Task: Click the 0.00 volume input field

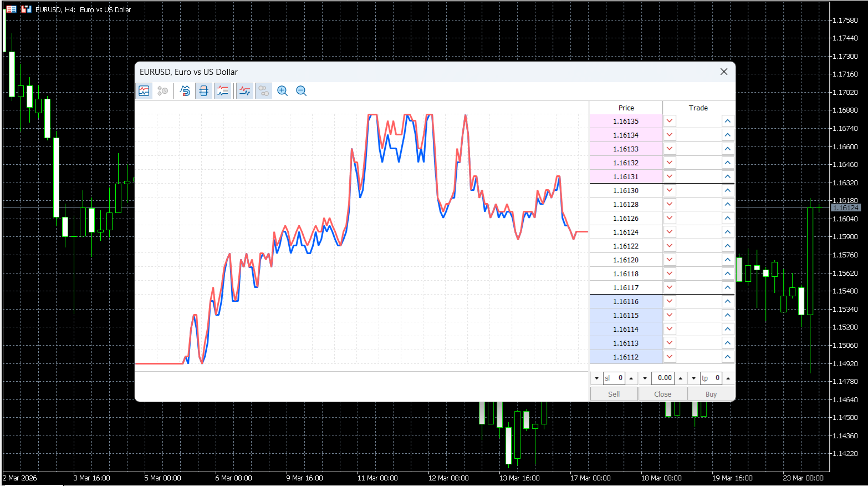Action: (x=662, y=378)
